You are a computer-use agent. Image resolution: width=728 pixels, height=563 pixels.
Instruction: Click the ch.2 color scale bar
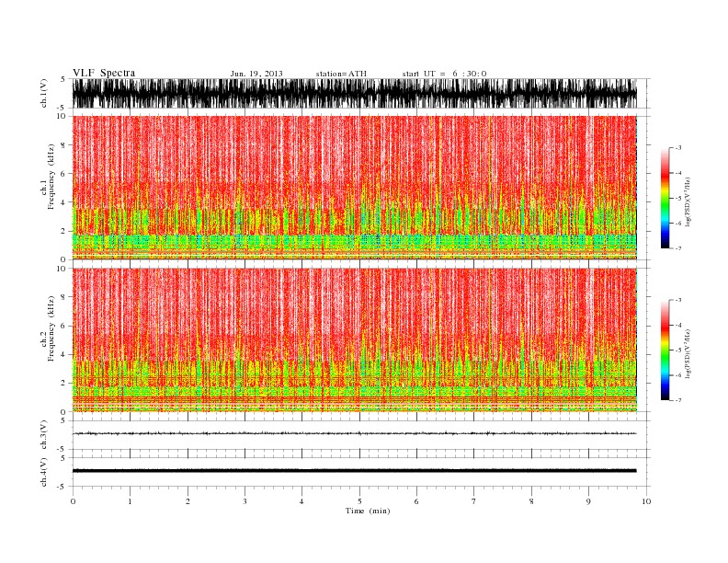coord(665,350)
